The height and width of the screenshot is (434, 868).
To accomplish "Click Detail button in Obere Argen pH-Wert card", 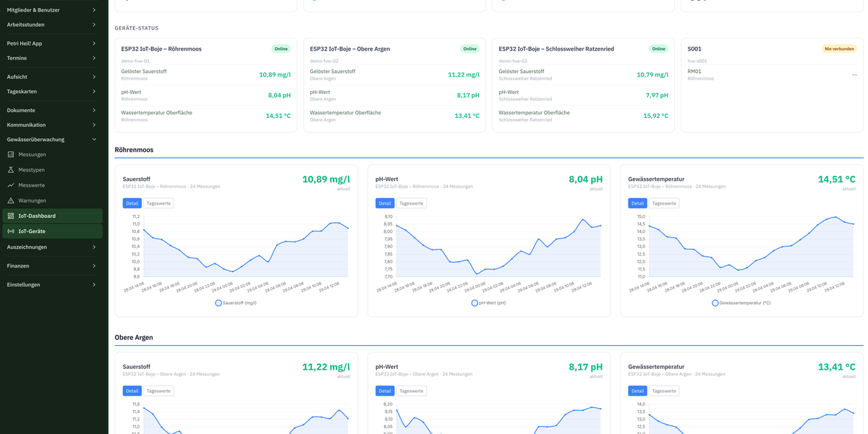I will point(385,391).
